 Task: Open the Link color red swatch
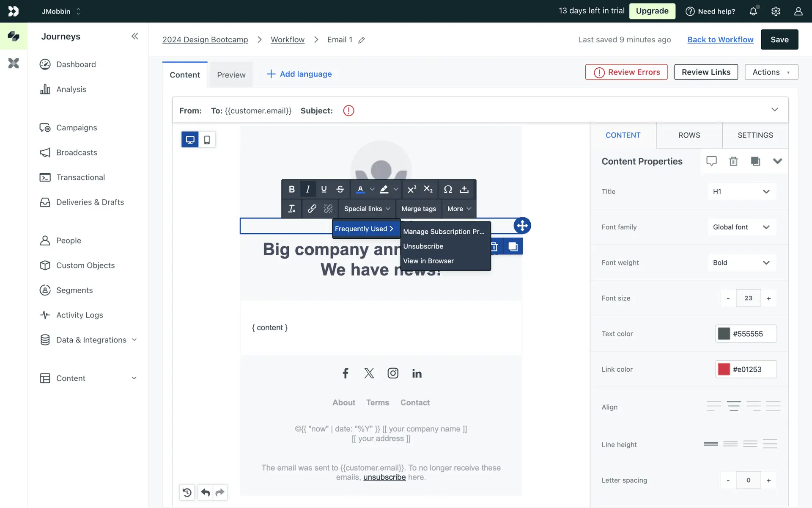click(724, 369)
